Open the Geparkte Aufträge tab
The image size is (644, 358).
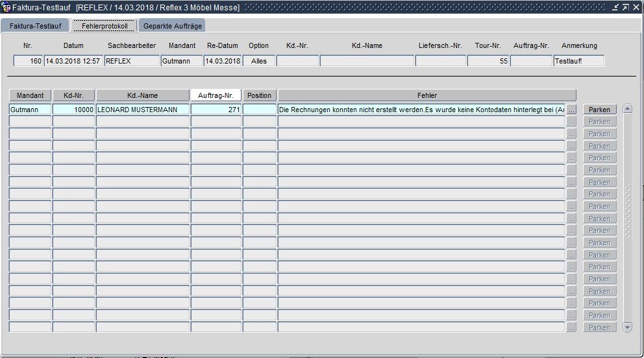(172, 26)
